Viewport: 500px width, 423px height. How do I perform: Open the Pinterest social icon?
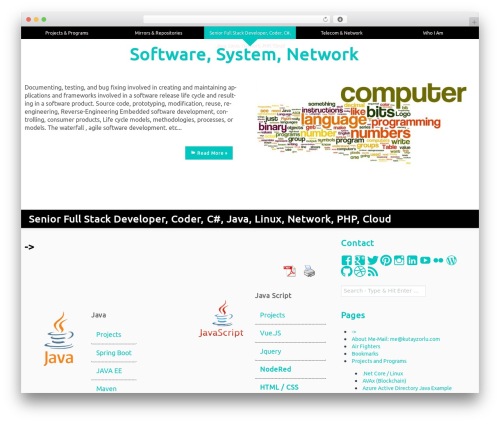[386, 260]
